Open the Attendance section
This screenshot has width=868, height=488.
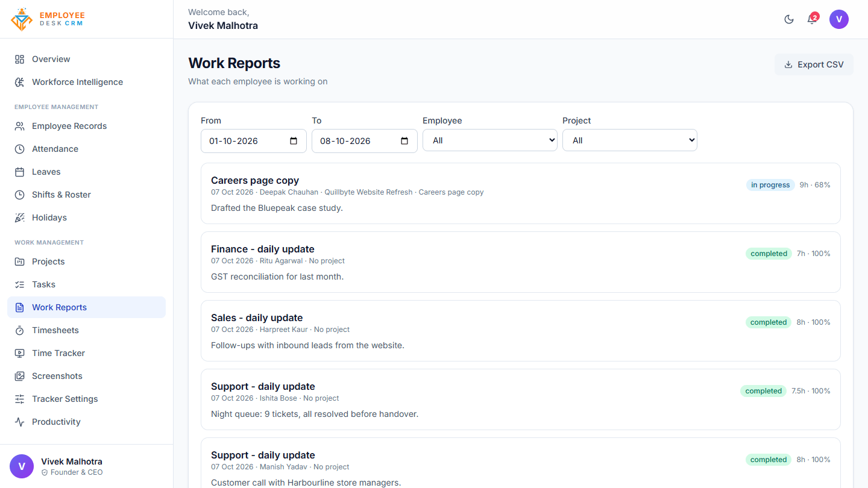click(86, 149)
